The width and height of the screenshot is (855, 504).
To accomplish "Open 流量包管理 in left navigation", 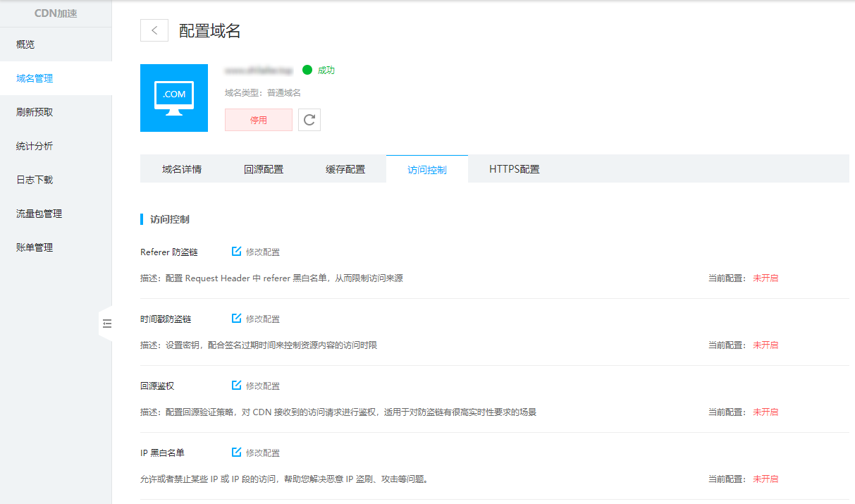I will pos(39,214).
